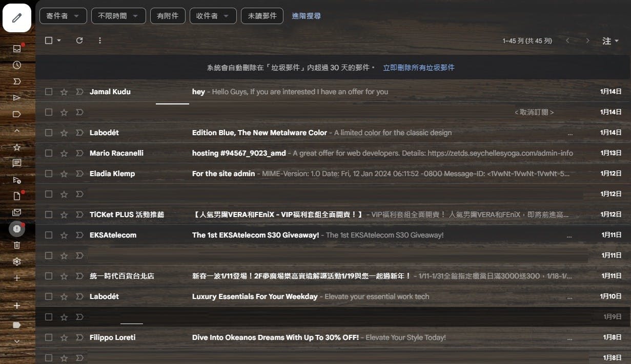Open Starred folder in sidebar

(x=17, y=147)
